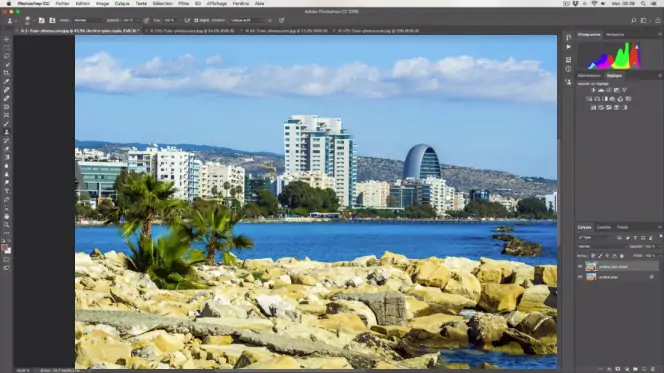Open the layer Fill slider arrow

click(x=660, y=256)
